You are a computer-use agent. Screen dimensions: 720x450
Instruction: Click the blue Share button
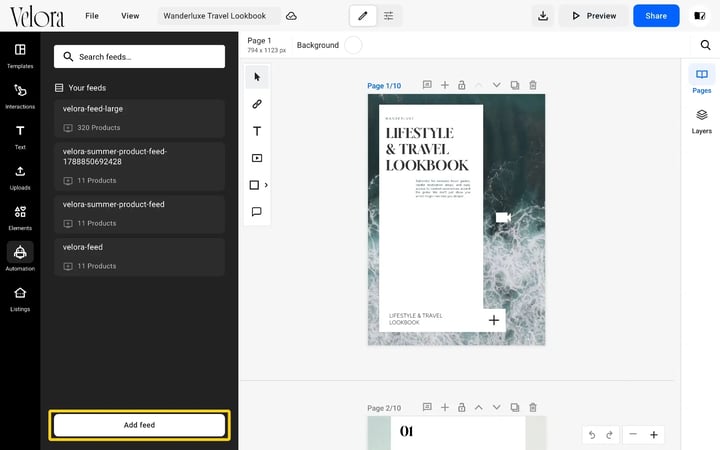tap(656, 16)
